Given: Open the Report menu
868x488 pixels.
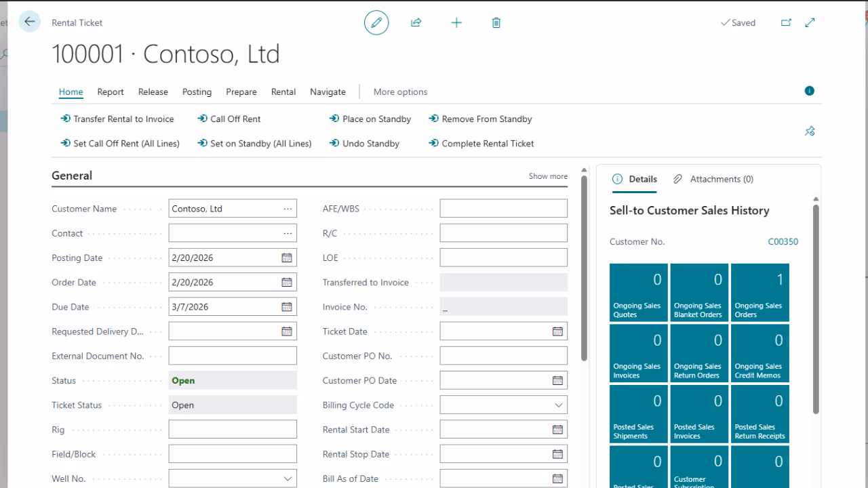Looking at the screenshot, I should (x=111, y=92).
